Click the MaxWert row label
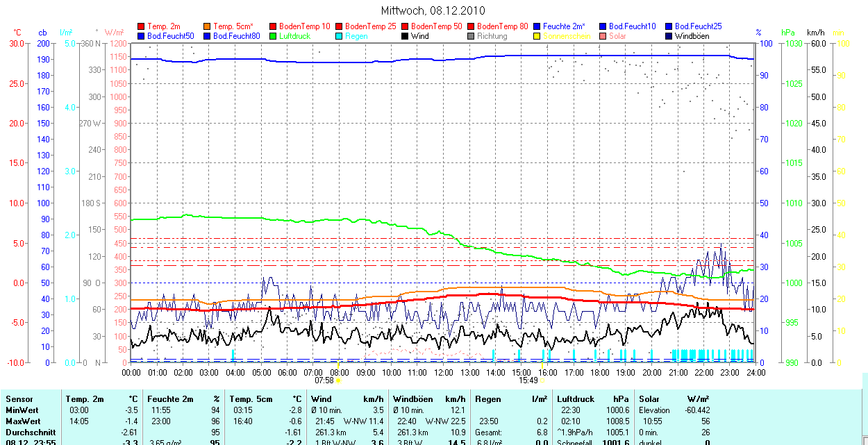868x445 pixels. coord(23,421)
